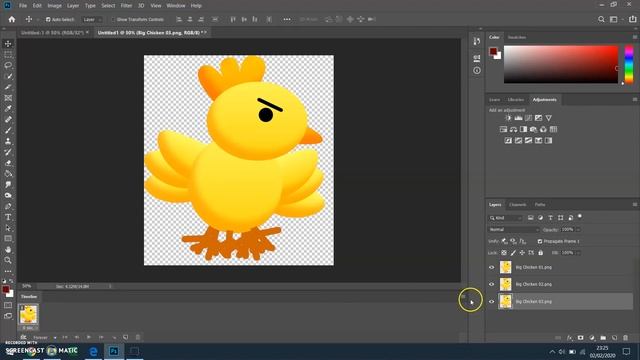Toggle the Auto-Select checkbox

point(48,19)
